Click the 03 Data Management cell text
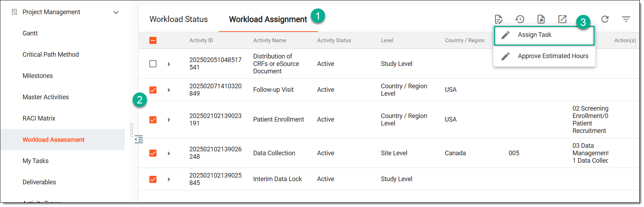 coord(590,153)
